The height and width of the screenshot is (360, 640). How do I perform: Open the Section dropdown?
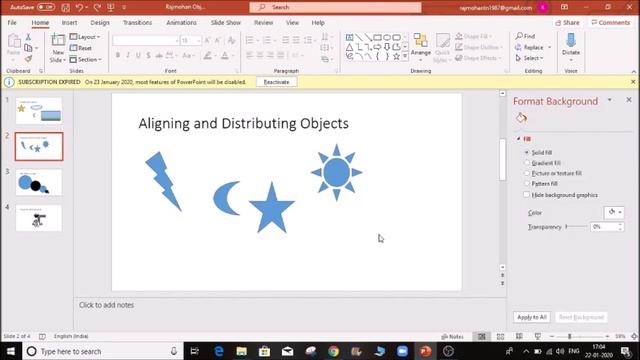[85, 60]
